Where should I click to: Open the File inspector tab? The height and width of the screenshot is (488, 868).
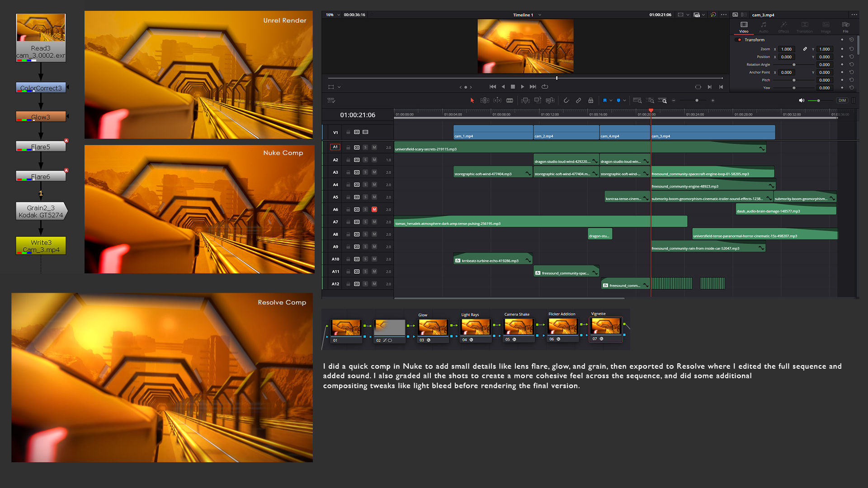tap(845, 27)
